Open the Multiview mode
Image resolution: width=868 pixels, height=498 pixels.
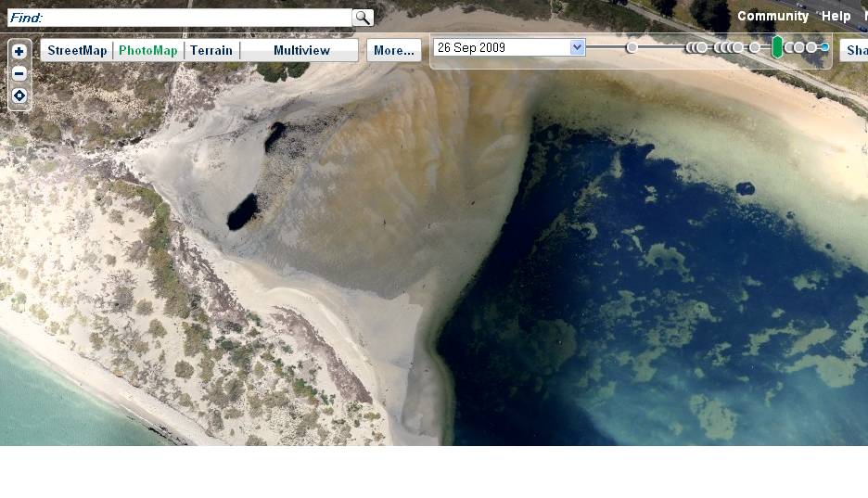click(301, 50)
